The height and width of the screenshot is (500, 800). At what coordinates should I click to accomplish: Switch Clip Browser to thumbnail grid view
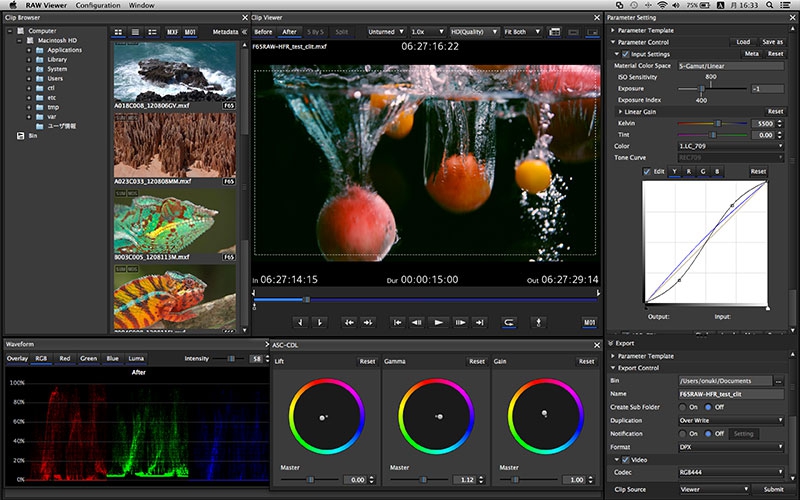click(119, 32)
